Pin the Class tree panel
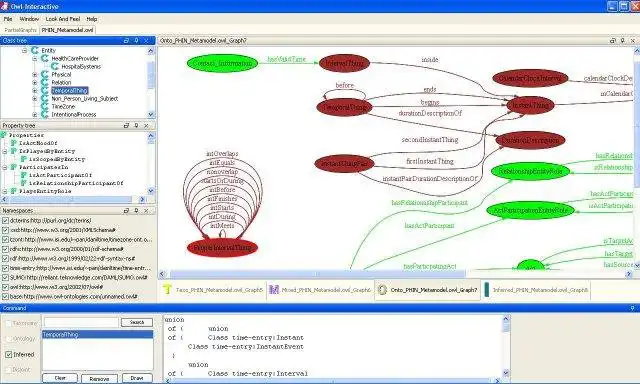Image resolution: width=640 pixels, height=384 pixels. pos(136,41)
